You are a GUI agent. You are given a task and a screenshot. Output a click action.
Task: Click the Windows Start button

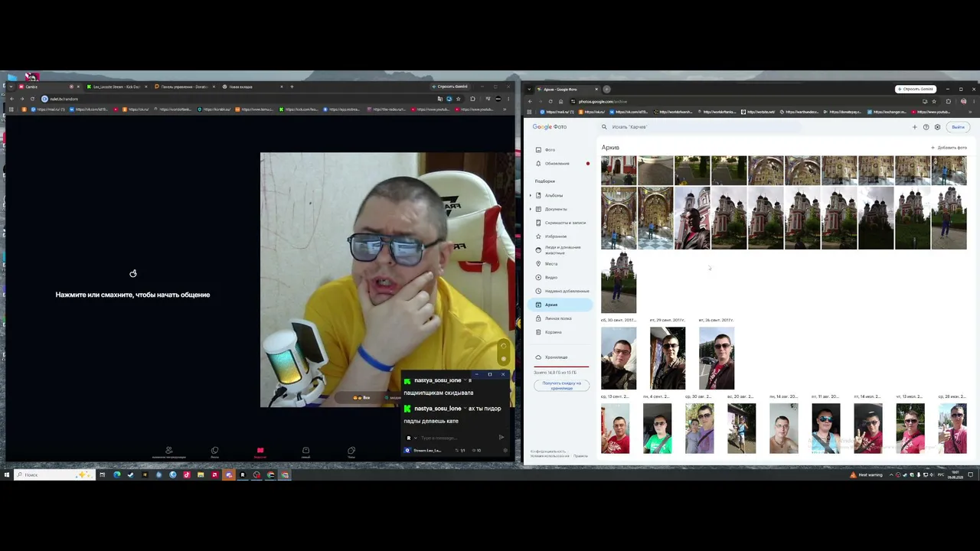click(7, 475)
